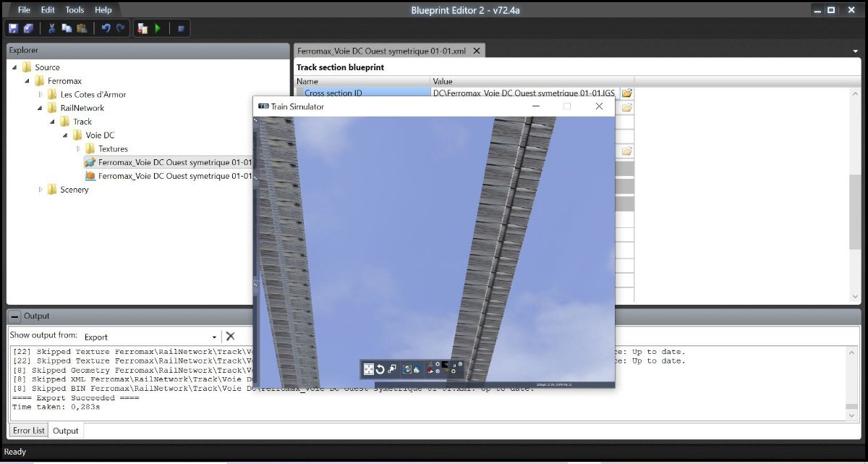868x464 pixels.
Task: Select the orange geometry file icon in Explorer
Action: (90, 176)
